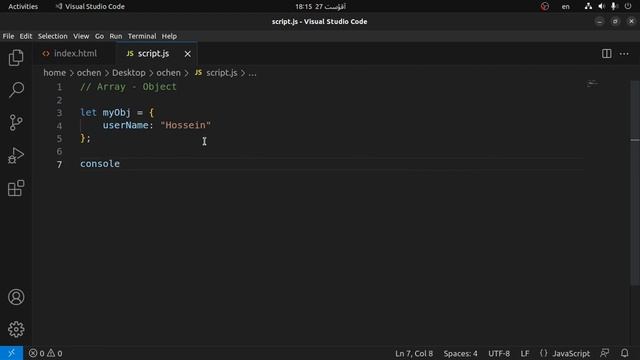640x360 pixels.
Task: Select the script.js tab
Action: [x=153, y=53]
